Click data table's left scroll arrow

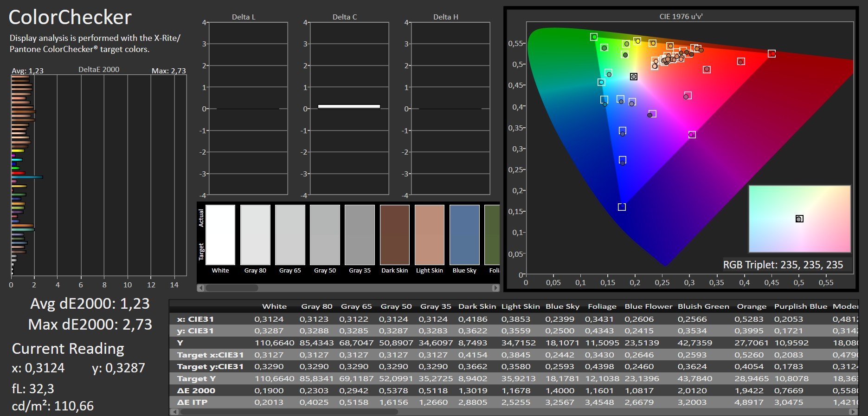[x=174, y=412]
